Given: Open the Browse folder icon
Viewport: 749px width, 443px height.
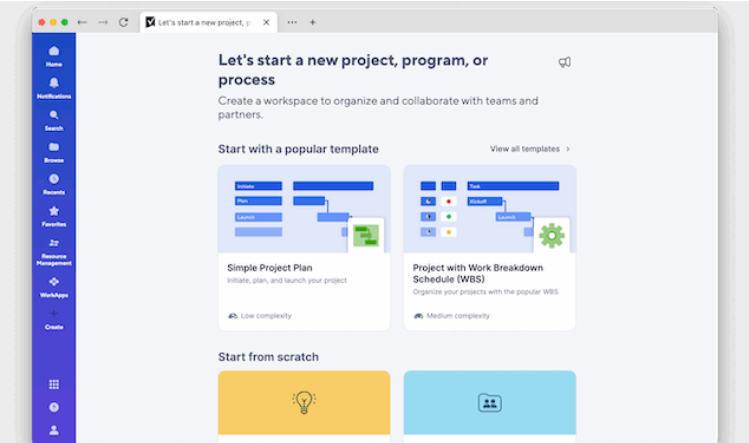Looking at the screenshot, I should point(54,149).
